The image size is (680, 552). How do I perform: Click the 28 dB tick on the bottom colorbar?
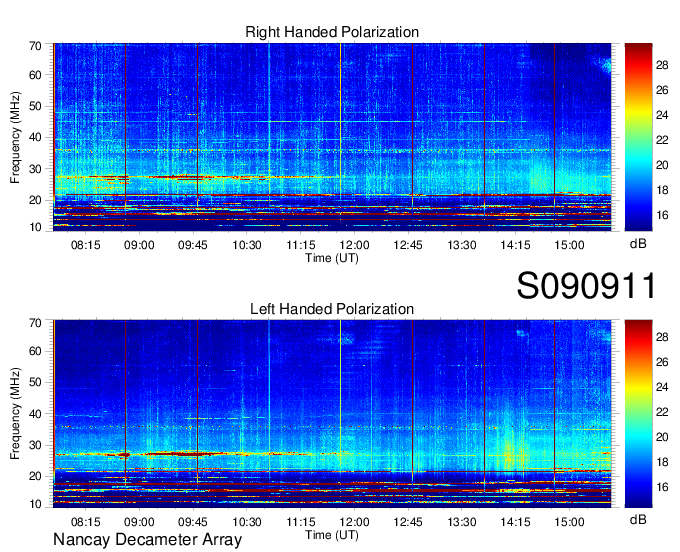662,337
